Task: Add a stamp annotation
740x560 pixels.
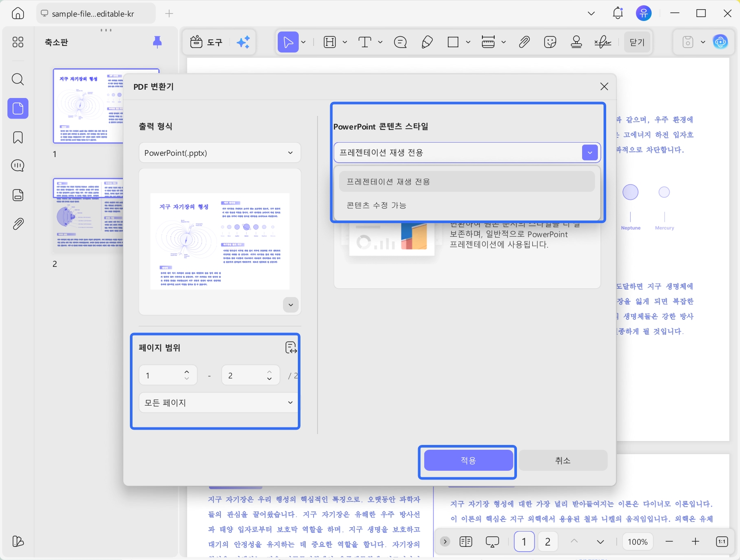Action: click(x=576, y=42)
